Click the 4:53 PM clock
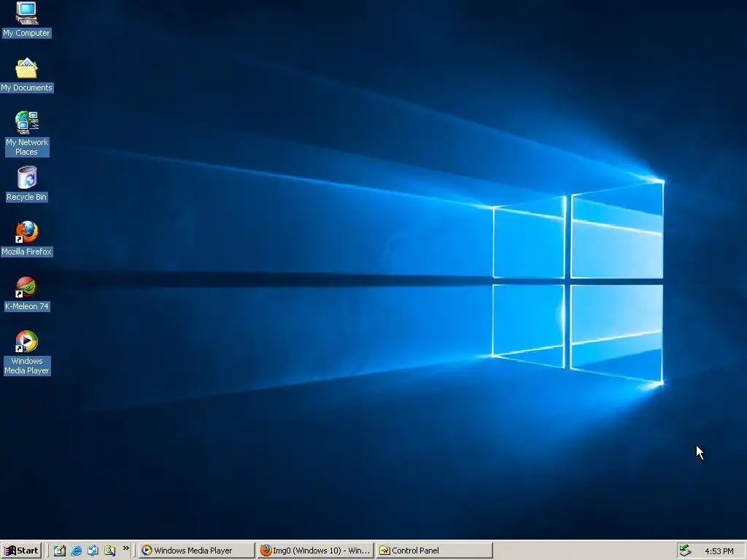 pos(719,551)
